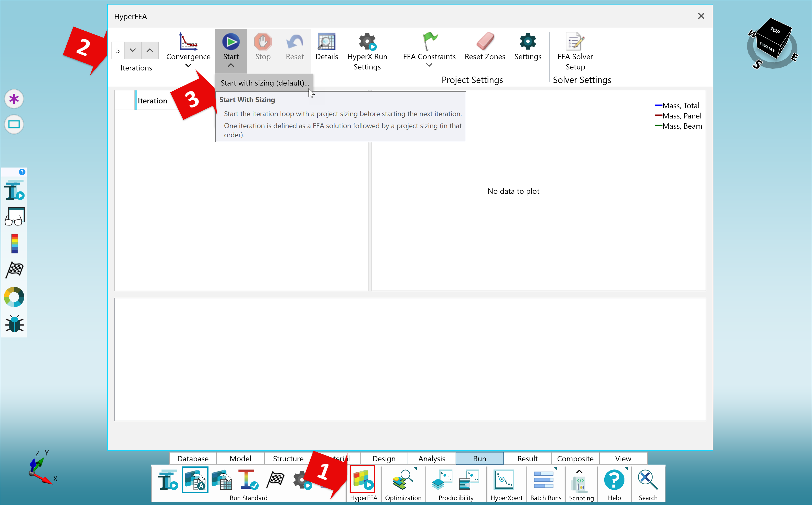The width and height of the screenshot is (812, 505).
Task: Expand the FEA Constraints dropdown chevron
Action: (x=429, y=65)
